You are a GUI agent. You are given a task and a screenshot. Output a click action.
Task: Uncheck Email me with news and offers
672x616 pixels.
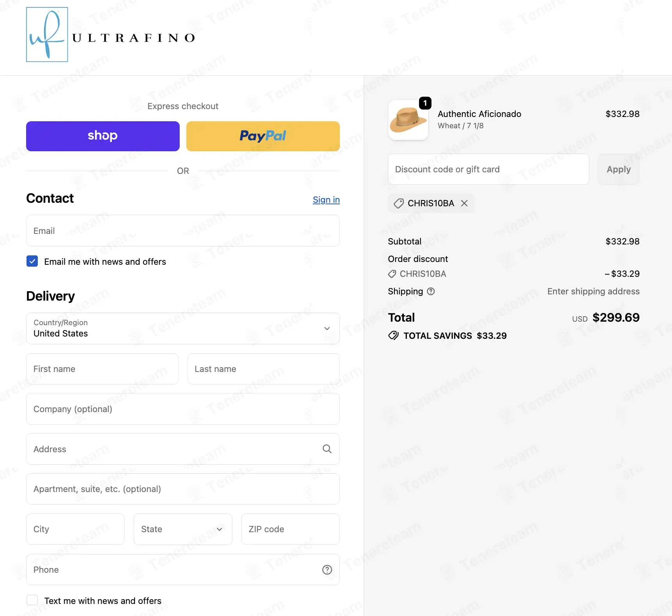point(32,261)
